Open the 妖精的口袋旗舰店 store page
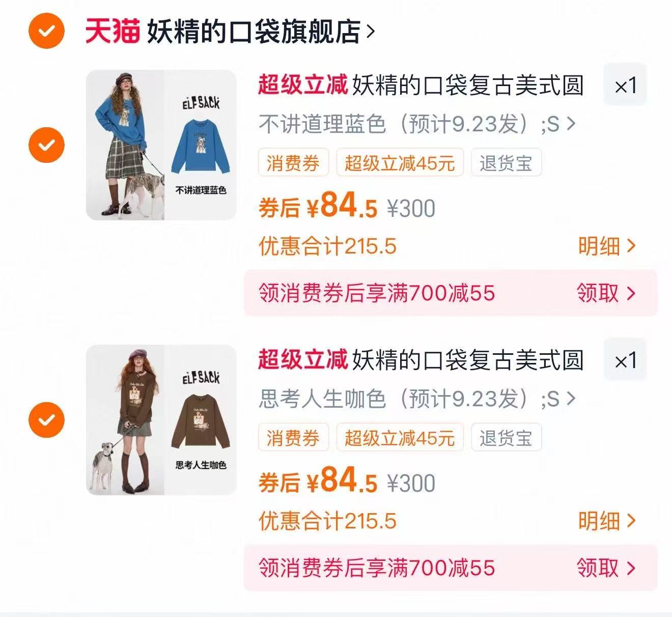The width and height of the screenshot is (672, 617). (x=261, y=32)
